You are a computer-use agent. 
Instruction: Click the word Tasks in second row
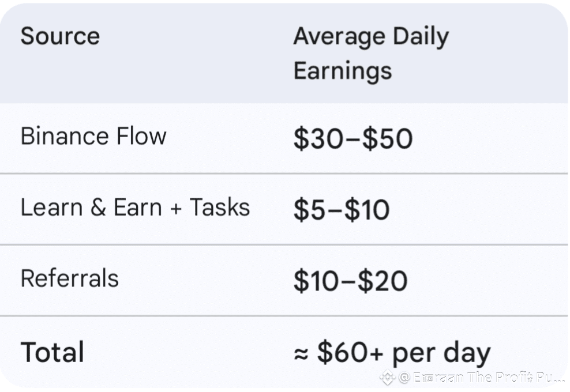tap(220, 208)
